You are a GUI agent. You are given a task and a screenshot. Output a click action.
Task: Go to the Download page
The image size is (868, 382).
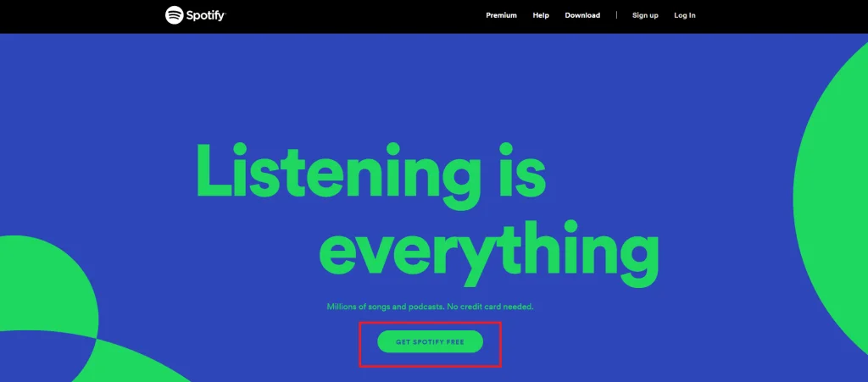point(582,15)
